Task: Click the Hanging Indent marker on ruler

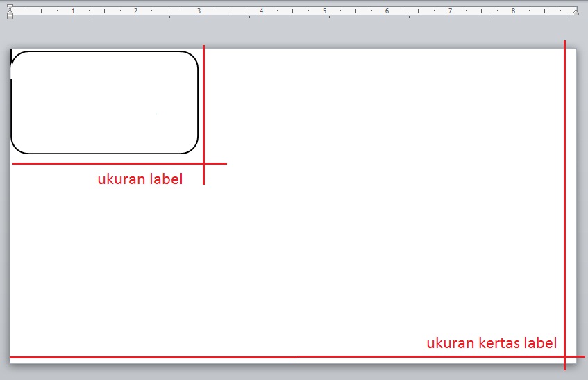Action: tap(10, 13)
